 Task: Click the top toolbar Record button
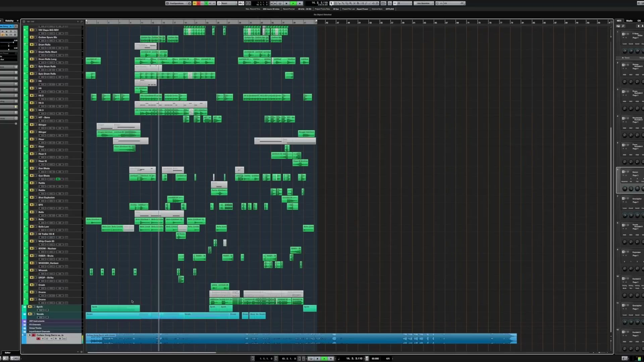[x=300, y=3]
